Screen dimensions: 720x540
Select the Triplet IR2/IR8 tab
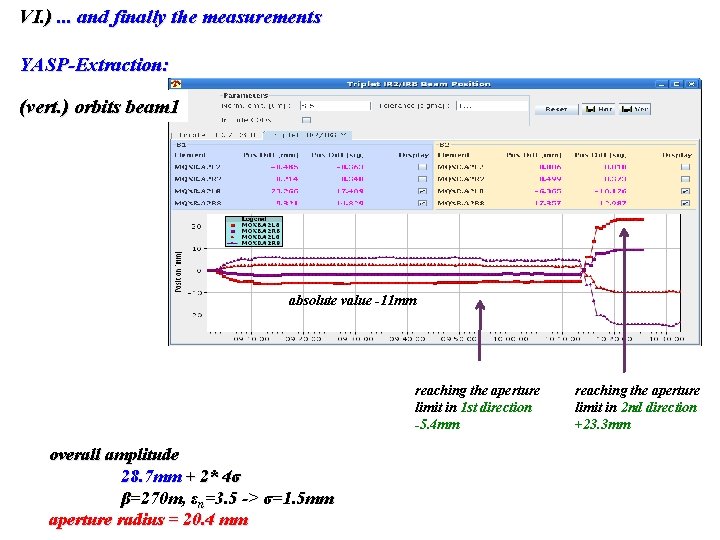[x=308, y=135]
